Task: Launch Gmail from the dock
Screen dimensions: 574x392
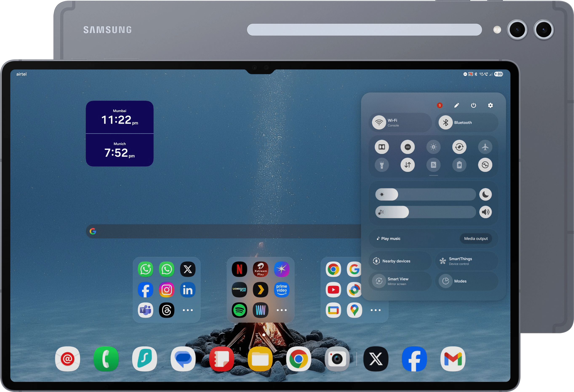Action: tap(453, 359)
